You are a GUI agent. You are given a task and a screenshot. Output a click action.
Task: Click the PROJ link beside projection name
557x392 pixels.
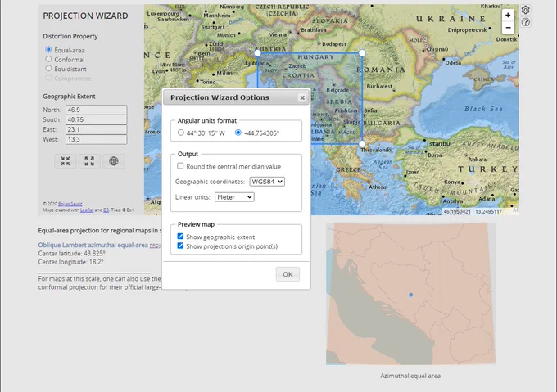click(x=155, y=246)
